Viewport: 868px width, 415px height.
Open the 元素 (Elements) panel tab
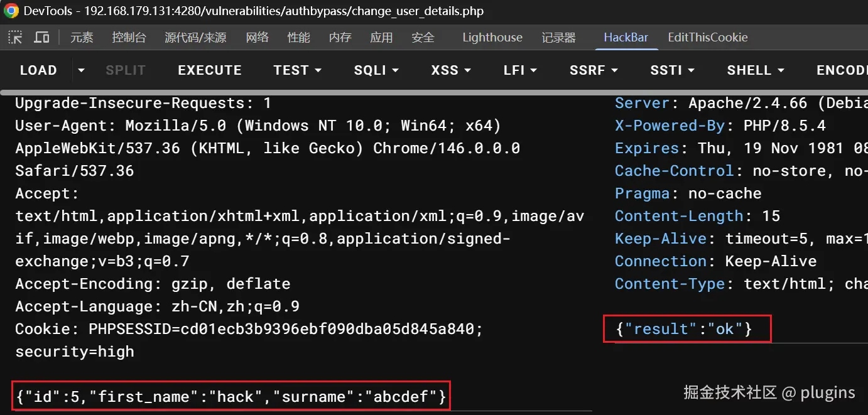(x=82, y=38)
